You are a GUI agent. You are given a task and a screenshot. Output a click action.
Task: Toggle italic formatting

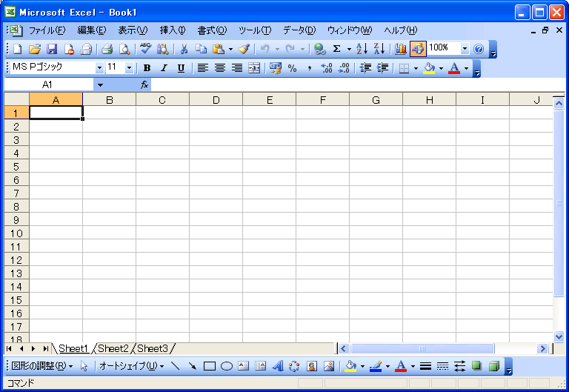(164, 68)
